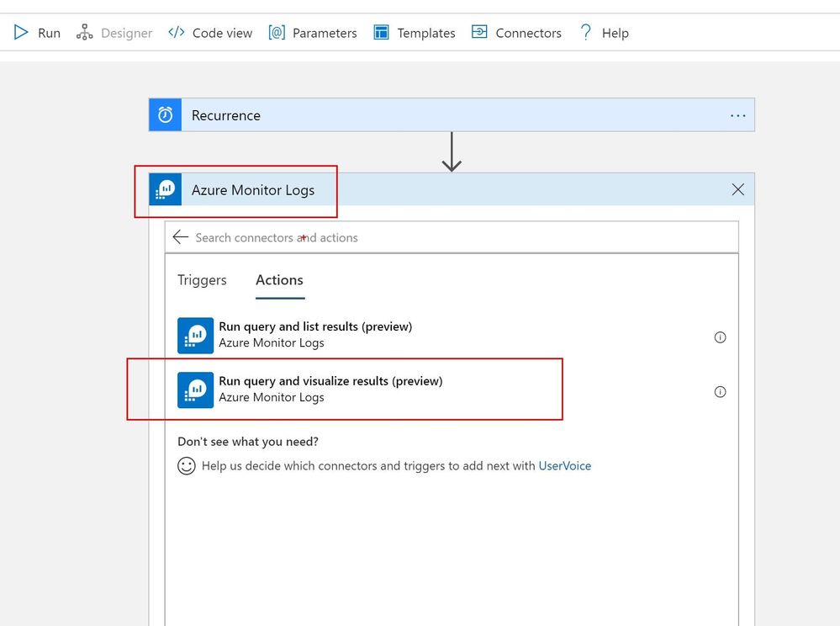This screenshot has width=840, height=626.
Task: Click the Recurrence alarm clock icon
Action: [165, 114]
